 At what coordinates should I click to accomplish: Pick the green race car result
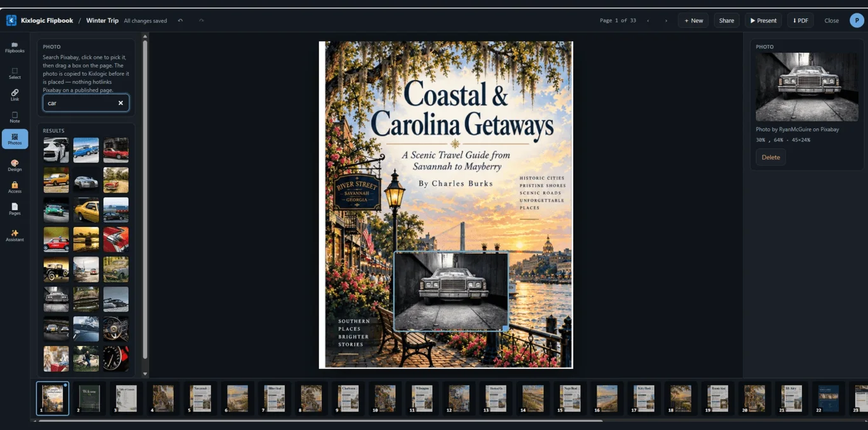[x=56, y=210]
